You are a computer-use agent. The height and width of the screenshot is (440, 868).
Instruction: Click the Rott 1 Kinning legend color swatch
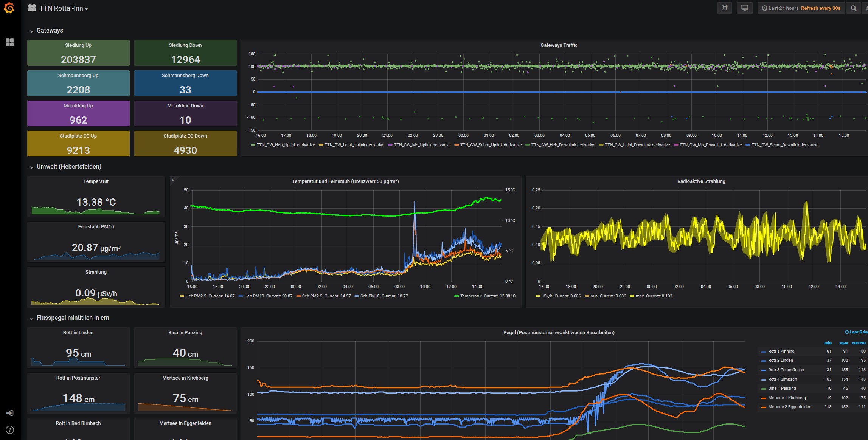click(763, 352)
